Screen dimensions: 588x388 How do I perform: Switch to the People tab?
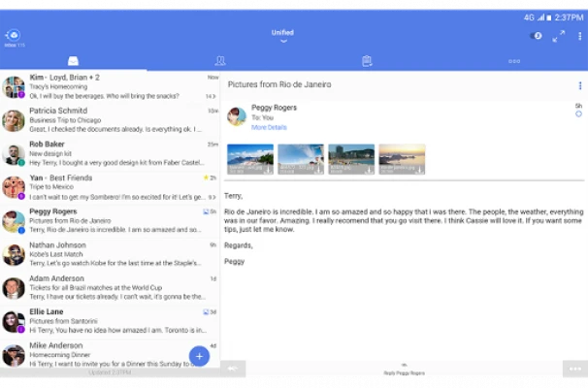pyautogui.click(x=220, y=60)
